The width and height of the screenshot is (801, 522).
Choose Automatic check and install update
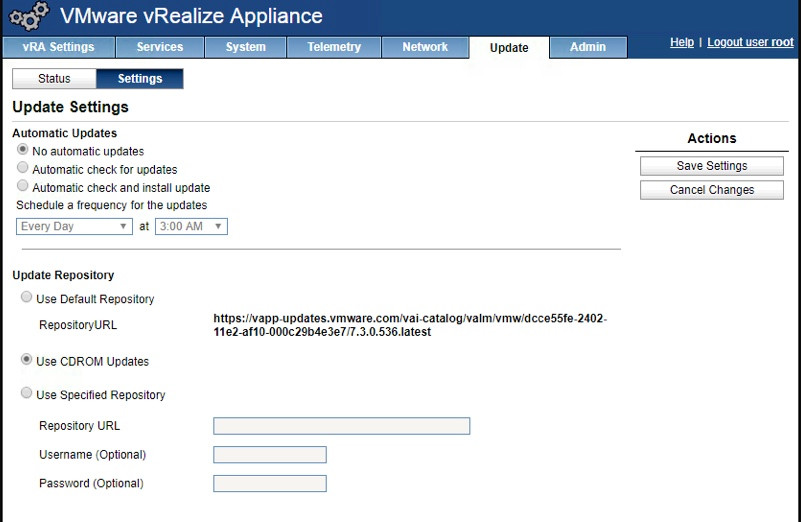click(x=22, y=185)
